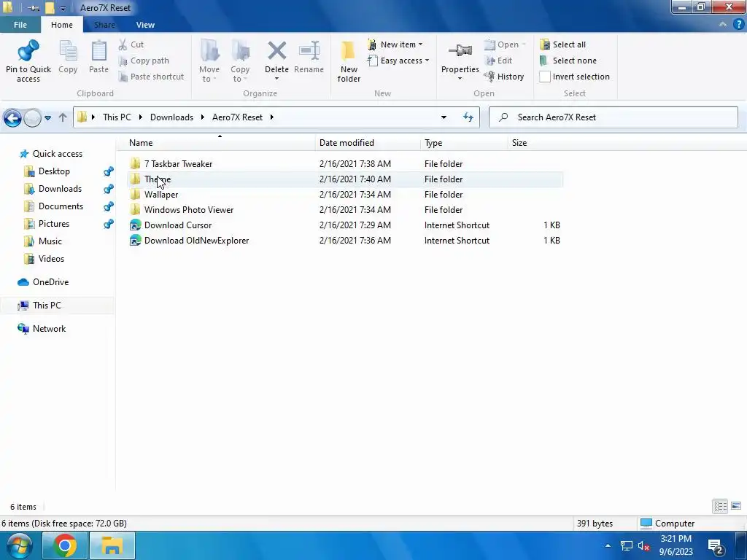Sort by the Size column
Viewport: 747px width, 560px height.
point(535,143)
